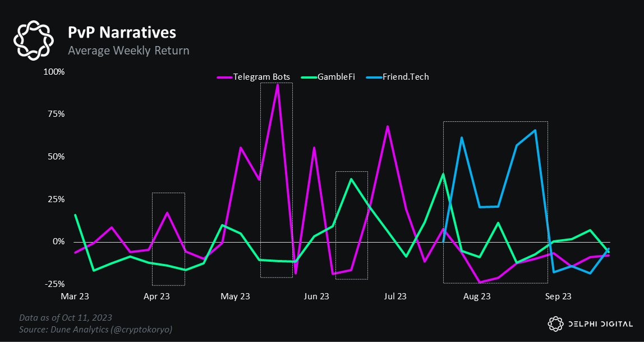Toggle the Friend.Tech legend entry
This screenshot has height=342, width=644.
406,77
